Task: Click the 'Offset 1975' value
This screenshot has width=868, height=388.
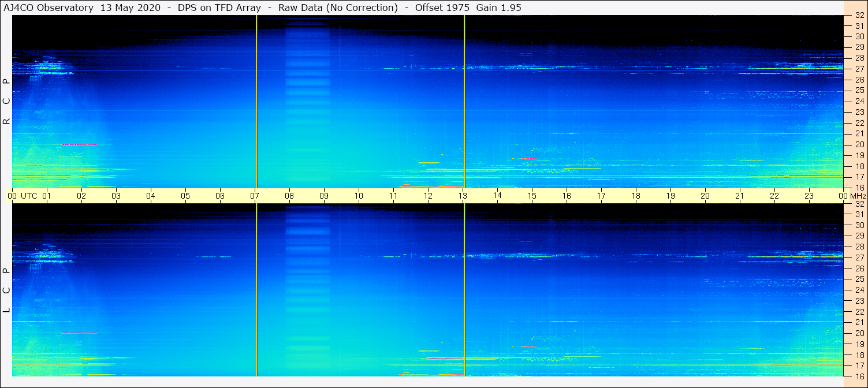Action: tap(442, 8)
